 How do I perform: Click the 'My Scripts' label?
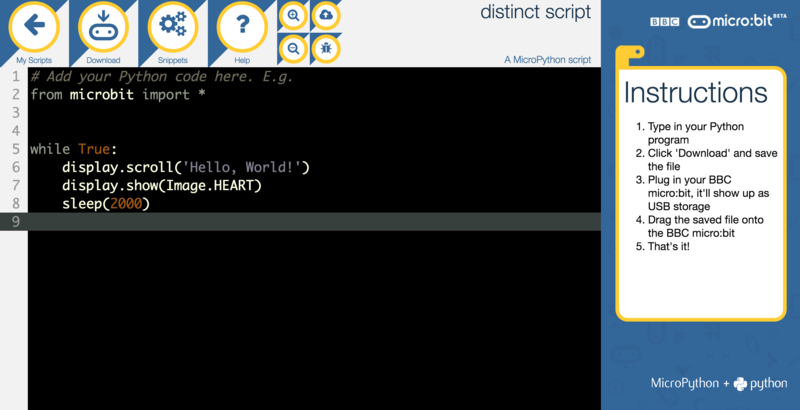point(34,60)
